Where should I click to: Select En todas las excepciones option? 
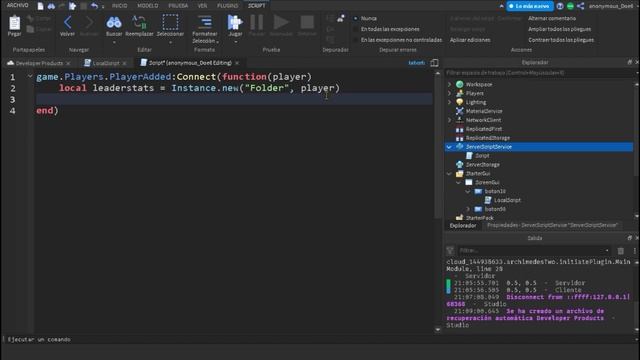coord(356,29)
